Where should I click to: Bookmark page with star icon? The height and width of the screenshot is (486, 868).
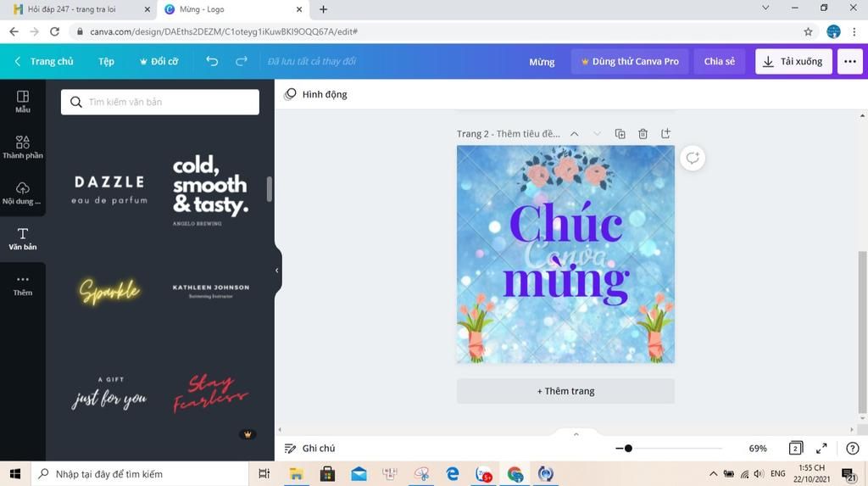pyautogui.click(x=808, y=31)
